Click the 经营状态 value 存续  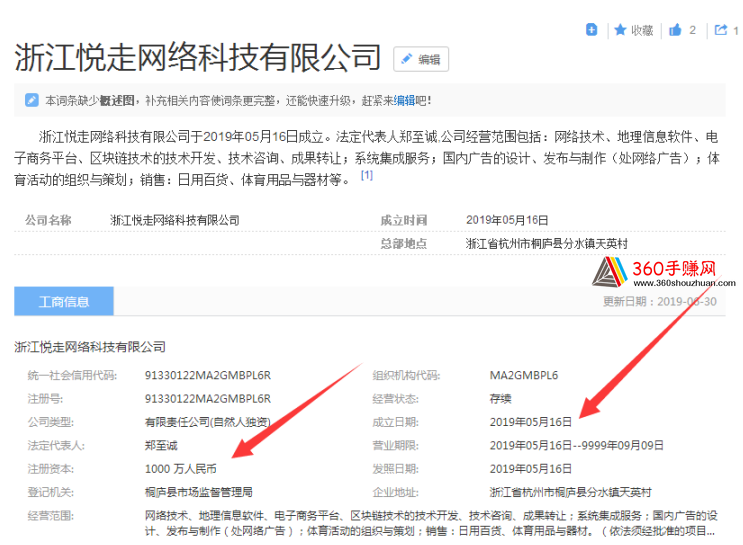(x=500, y=399)
